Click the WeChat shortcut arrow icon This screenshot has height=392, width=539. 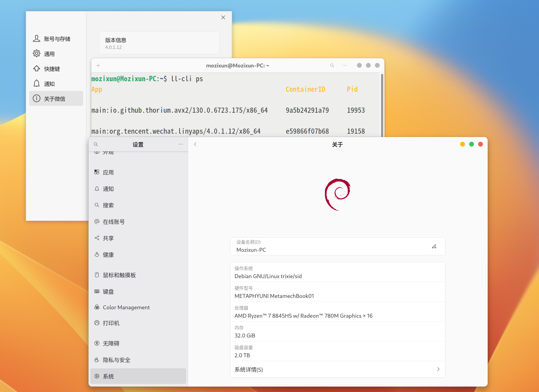pyautogui.click(x=37, y=68)
